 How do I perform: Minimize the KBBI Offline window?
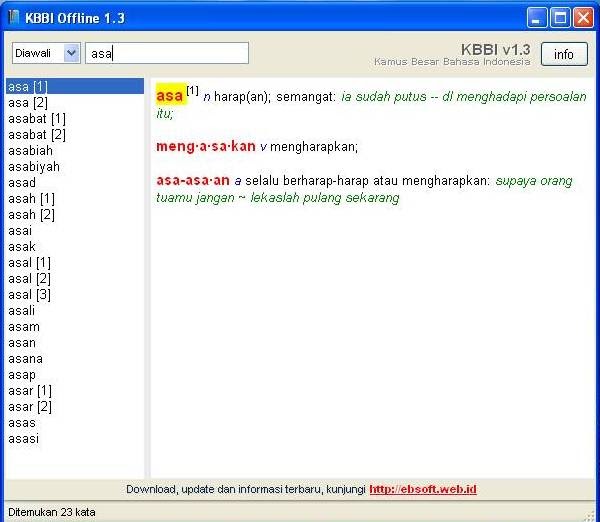pyautogui.click(x=536, y=18)
